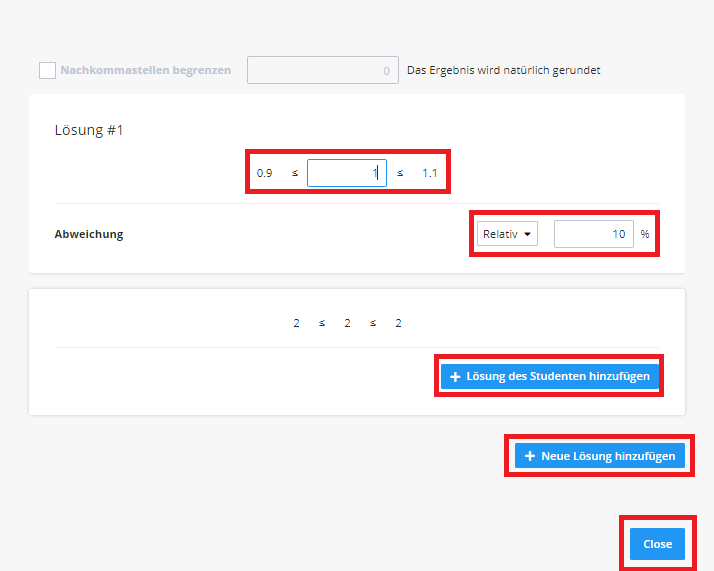Click plus icon in Neue Lösung button

pyautogui.click(x=530, y=456)
